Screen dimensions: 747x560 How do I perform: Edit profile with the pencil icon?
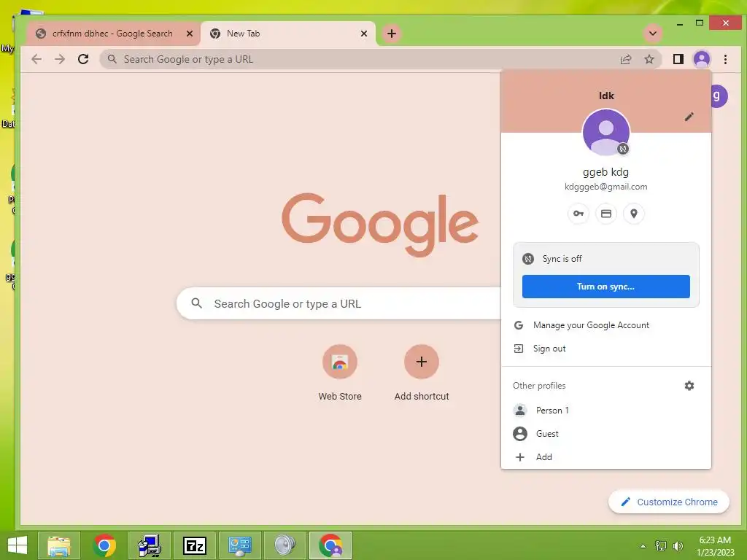coord(689,117)
